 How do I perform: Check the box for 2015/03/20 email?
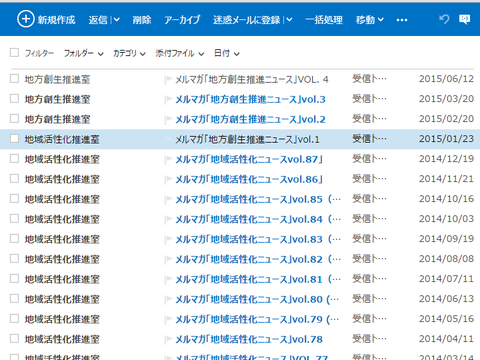(x=14, y=99)
